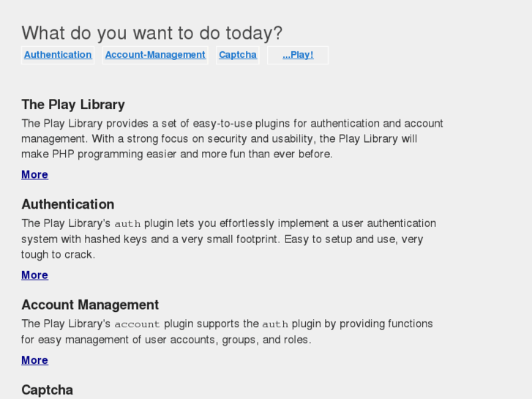Click the 'auth' code word in Authentication paragraph
This screenshot has width=532, height=399.
[127, 224]
